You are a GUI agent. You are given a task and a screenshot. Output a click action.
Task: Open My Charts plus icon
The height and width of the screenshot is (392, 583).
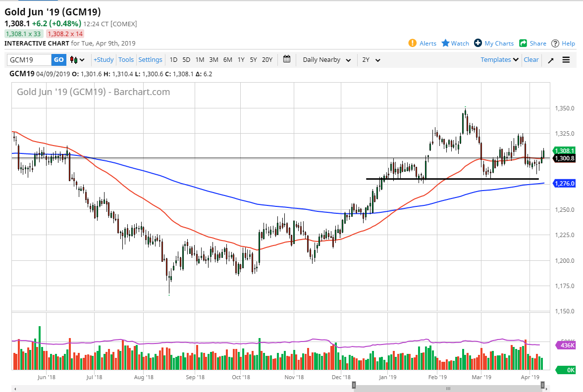(478, 43)
